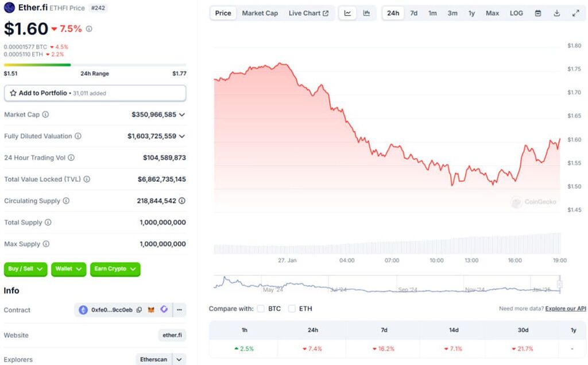Switch to the line chart view icon
Viewport: 588px width, 365px height.
(x=347, y=13)
